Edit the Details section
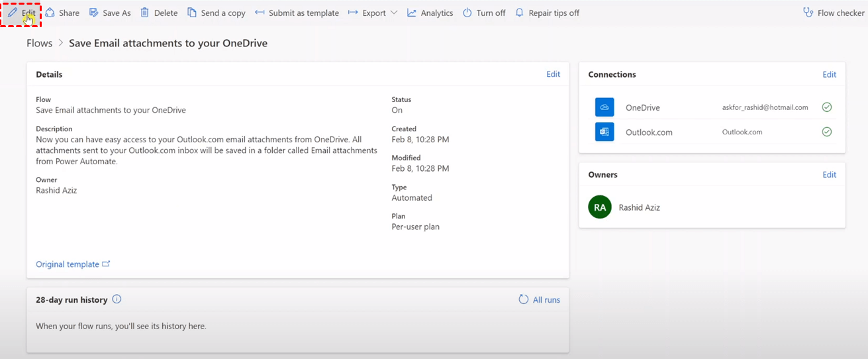The height and width of the screenshot is (359, 868). 553,74
